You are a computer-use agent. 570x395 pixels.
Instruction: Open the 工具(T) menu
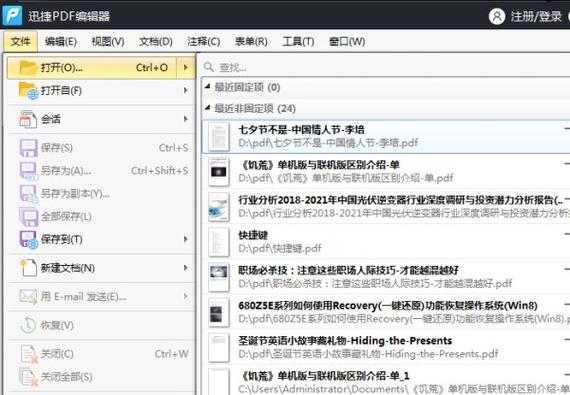pos(298,41)
